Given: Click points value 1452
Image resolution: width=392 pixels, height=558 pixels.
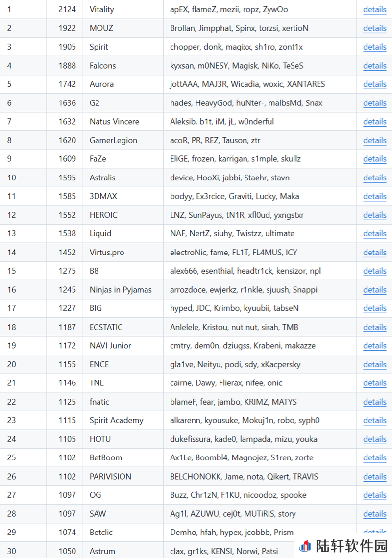Looking at the screenshot, I should pos(67,253).
